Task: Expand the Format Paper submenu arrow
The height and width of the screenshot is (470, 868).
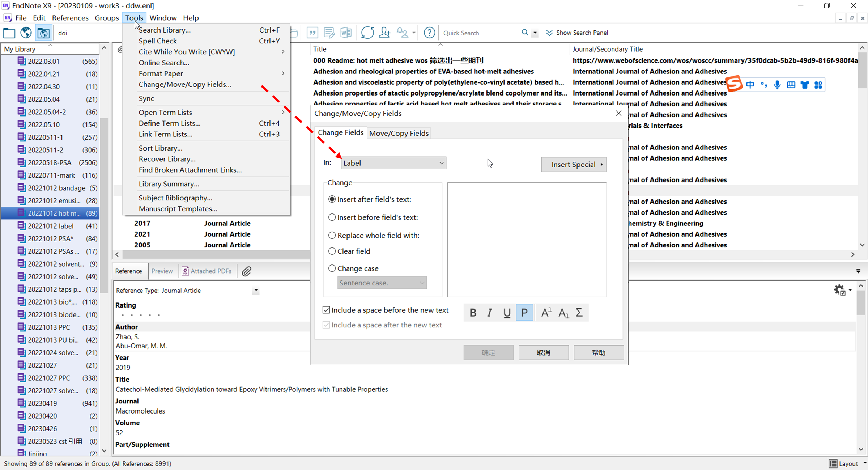Action: pos(283,73)
